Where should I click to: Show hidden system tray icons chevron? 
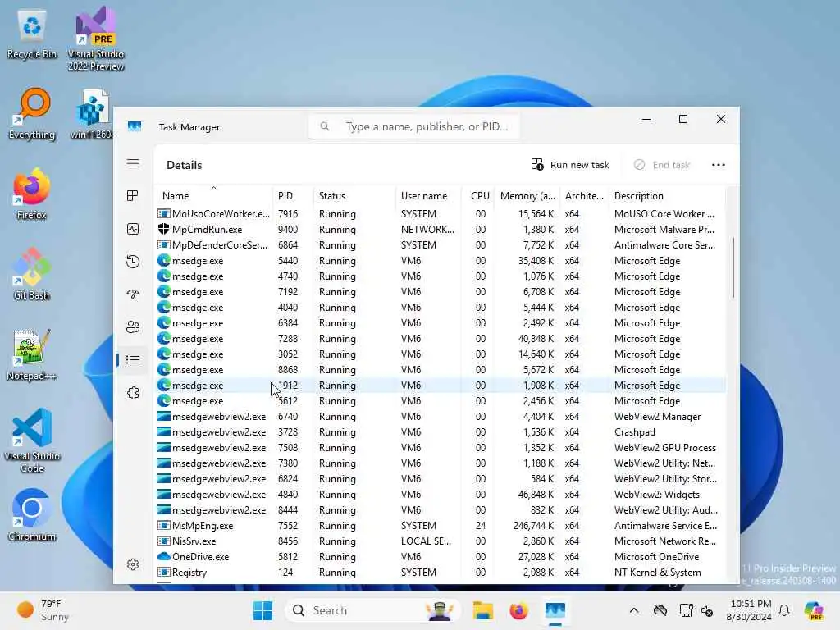point(634,610)
